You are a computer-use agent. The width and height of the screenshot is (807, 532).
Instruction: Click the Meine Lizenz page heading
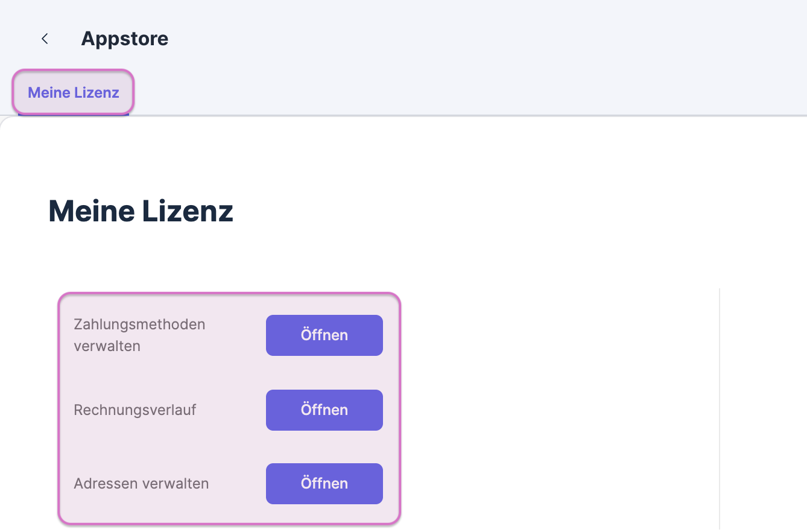click(141, 211)
